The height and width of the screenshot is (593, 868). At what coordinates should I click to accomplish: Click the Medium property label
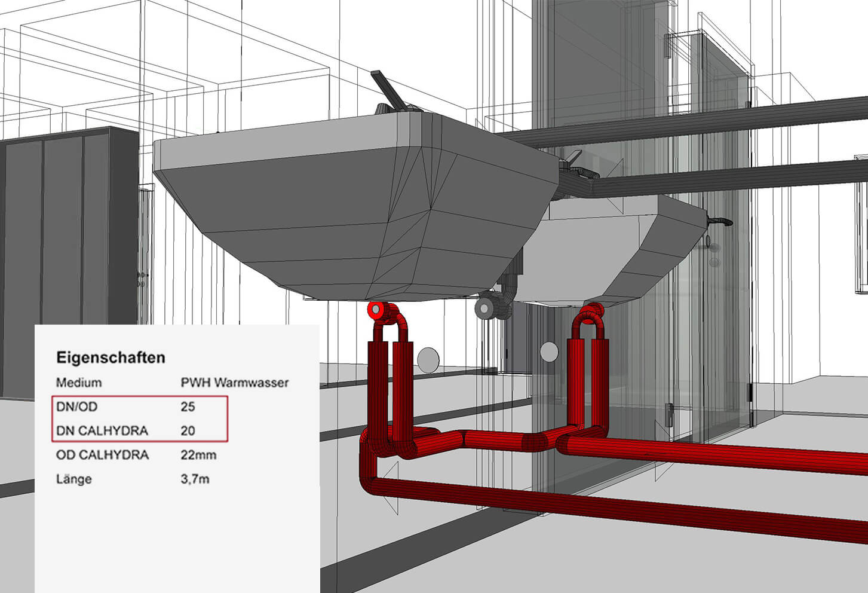(x=79, y=383)
